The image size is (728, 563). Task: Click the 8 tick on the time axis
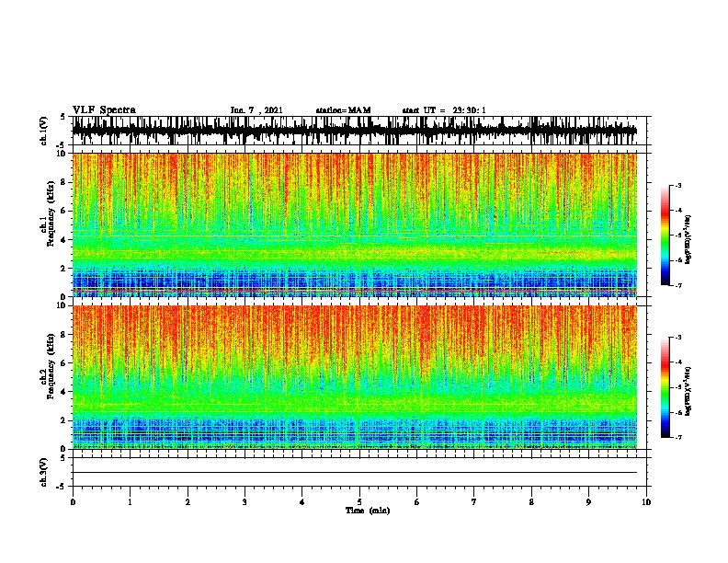[x=531, y=502]
